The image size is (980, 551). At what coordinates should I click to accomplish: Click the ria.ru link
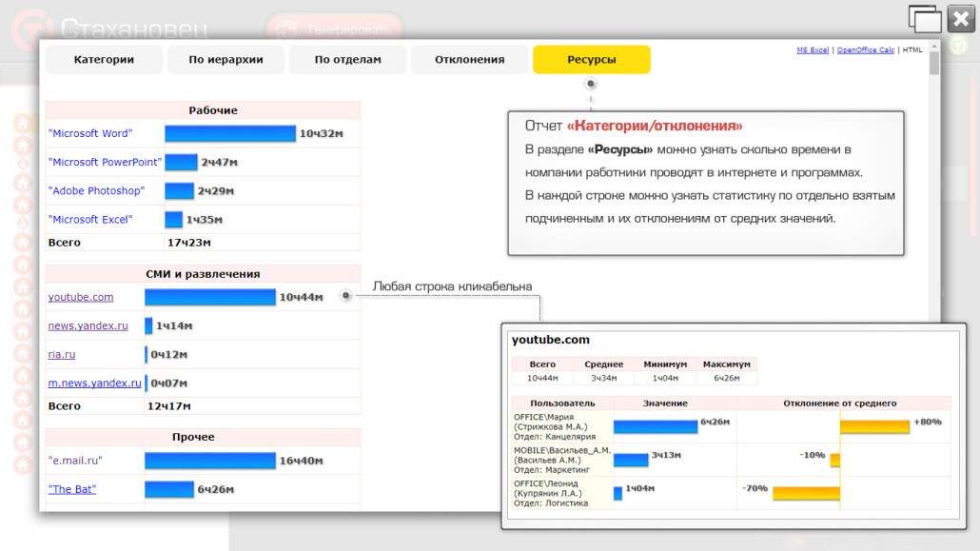(x=62, y=355)
